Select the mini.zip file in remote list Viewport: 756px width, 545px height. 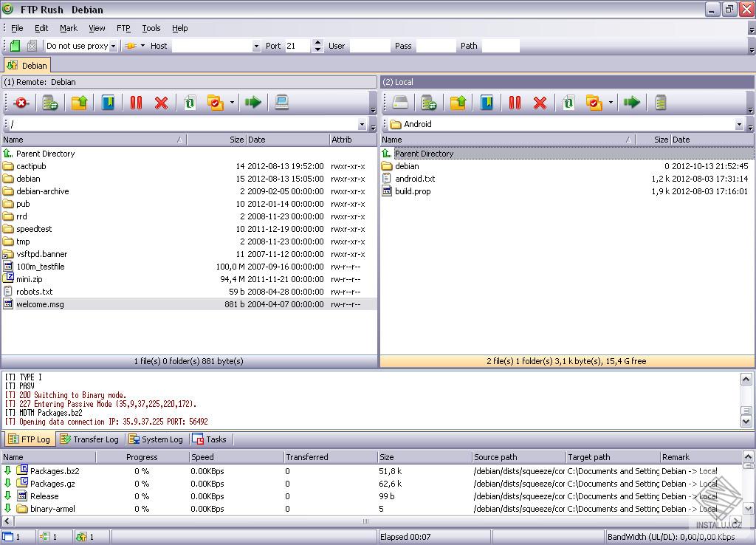[30, 279]
